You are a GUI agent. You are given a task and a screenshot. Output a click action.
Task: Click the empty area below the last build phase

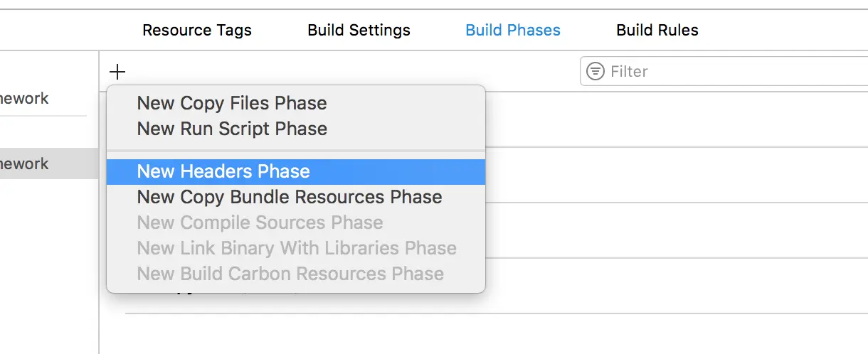point(498,334)
